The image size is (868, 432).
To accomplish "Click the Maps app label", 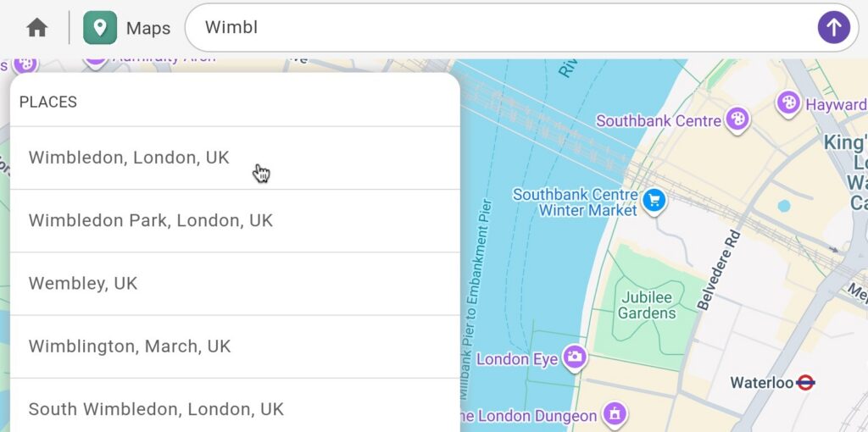I will [148, 28].
